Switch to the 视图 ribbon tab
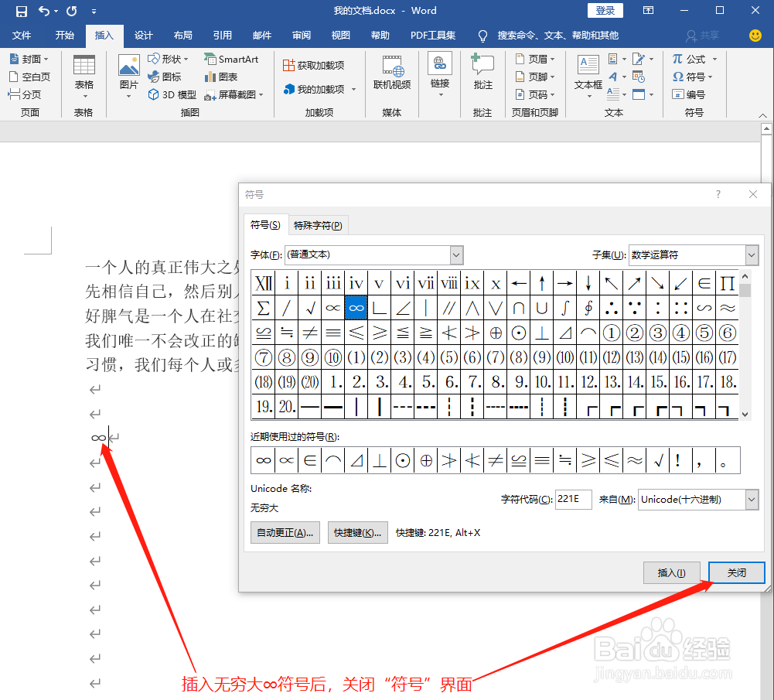774x700 pixels. (341, 36)
